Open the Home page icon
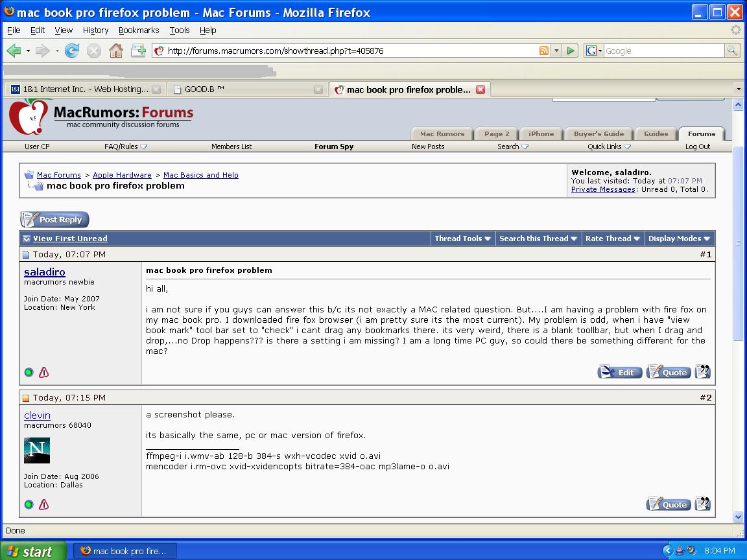The height and width of the screenshot is (560, 747). [x=116, y=51]
